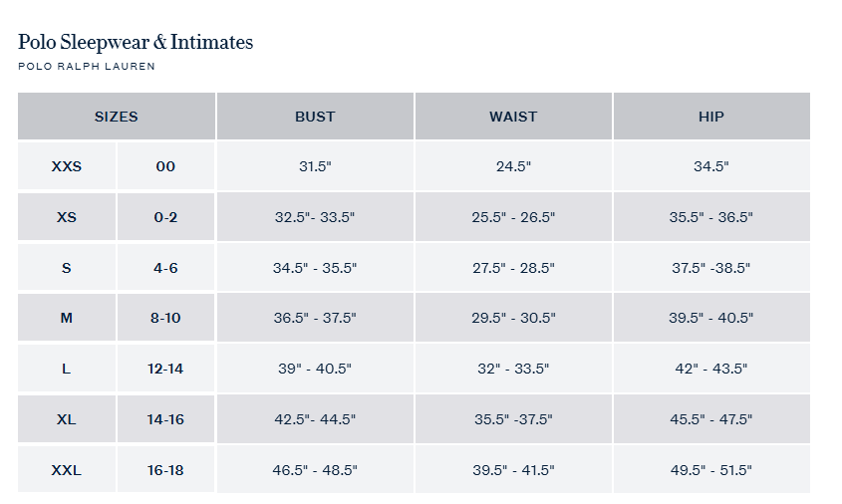Click hip value 49.5" - 51.5"

[711, 470]
